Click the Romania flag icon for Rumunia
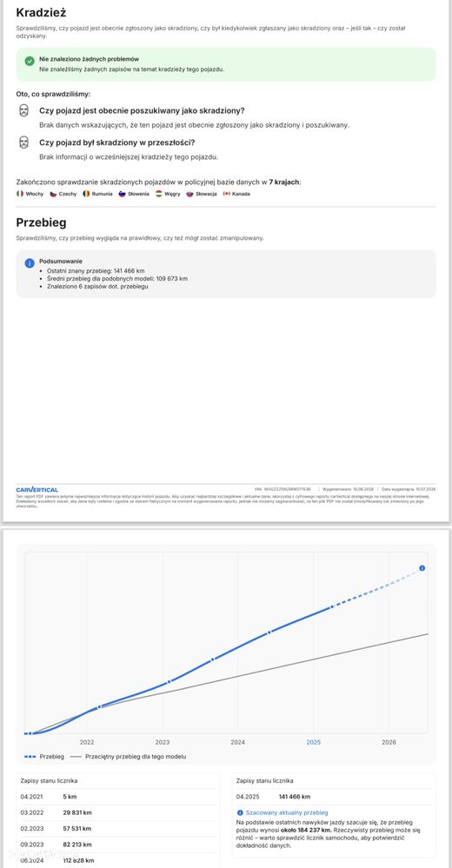Viewport: 452px width, 868px height. click(86, 194)
